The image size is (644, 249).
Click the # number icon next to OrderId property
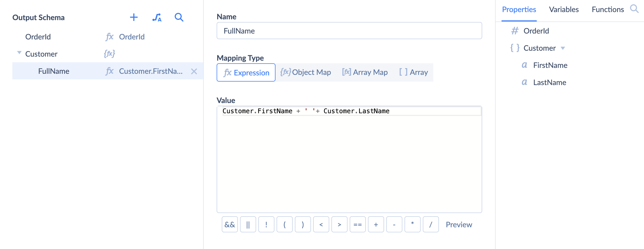tap(515, 31)
